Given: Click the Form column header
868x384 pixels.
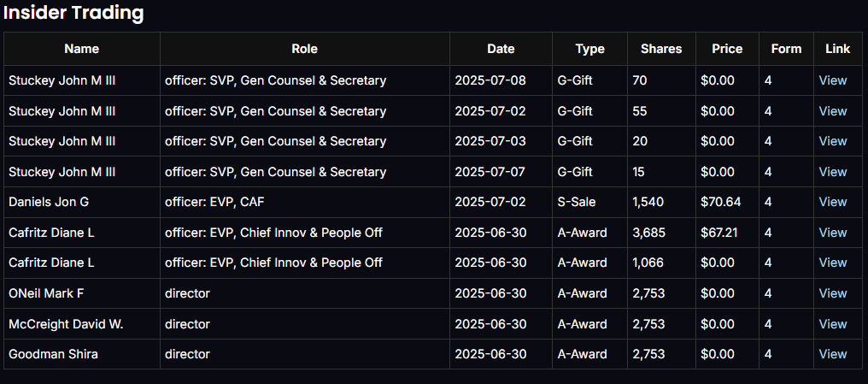Looking at the screenshot, I should pos(786,49).
